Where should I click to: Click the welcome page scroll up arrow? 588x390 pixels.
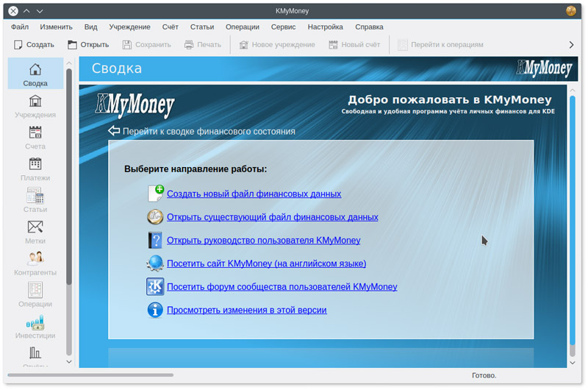pos(573,90)
